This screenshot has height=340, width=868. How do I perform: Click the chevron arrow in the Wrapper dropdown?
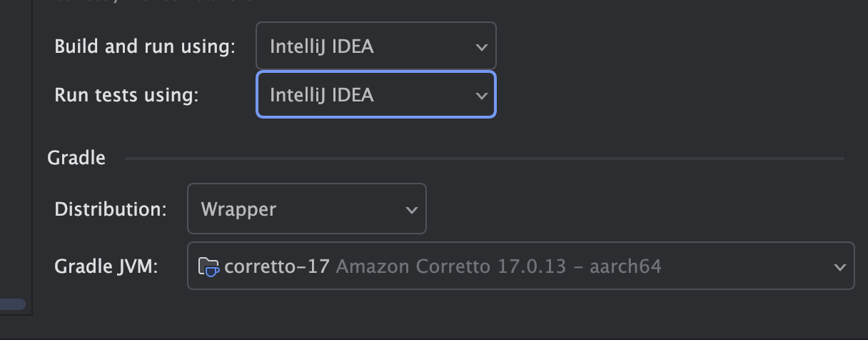411,210
